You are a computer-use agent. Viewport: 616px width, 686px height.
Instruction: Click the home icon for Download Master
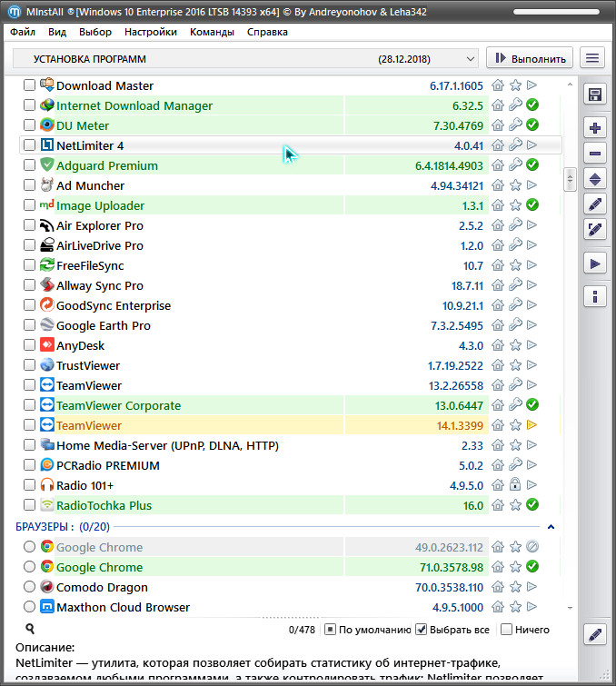click(498, 86)
